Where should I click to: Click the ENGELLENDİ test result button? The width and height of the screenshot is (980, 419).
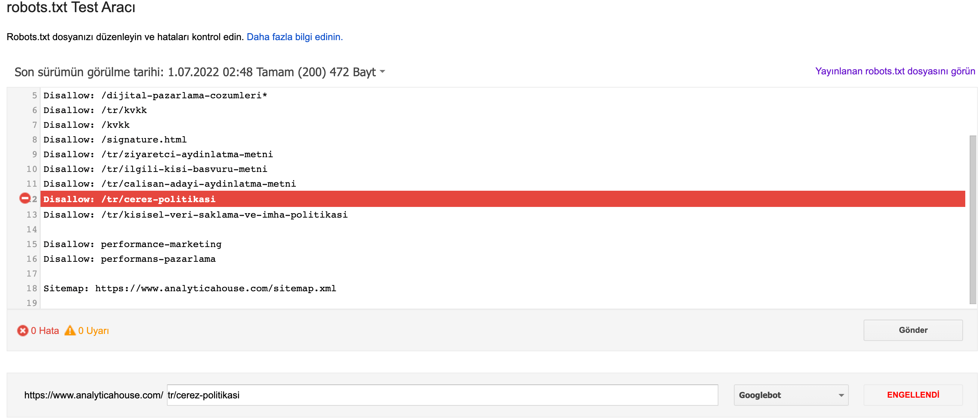(x=913, y=395)
